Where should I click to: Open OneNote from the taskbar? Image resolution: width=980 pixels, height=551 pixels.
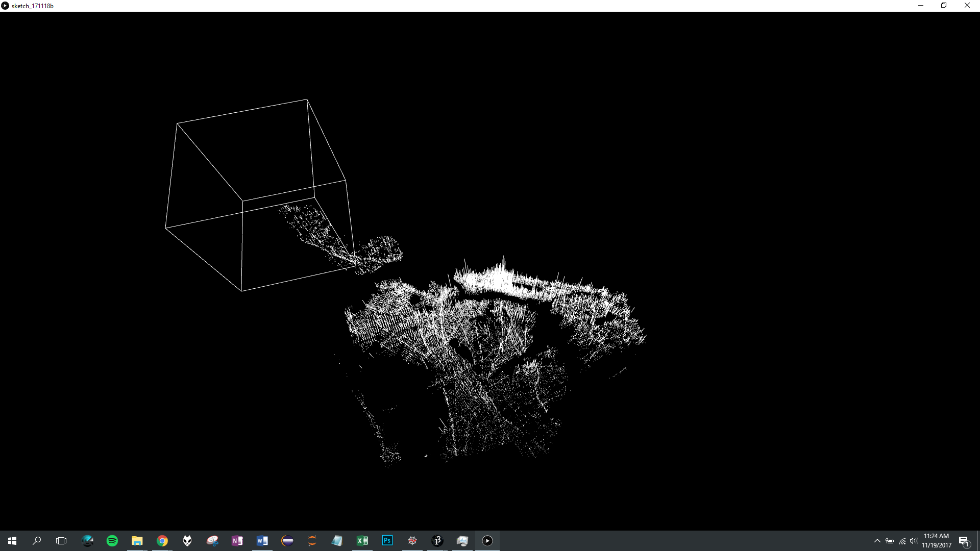[x=237, y=541]
